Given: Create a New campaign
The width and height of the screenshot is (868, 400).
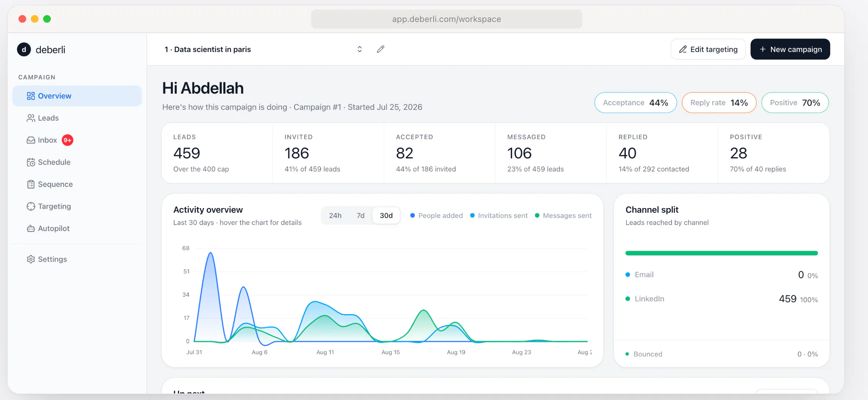Looking at the screenshot, I should point(790,49).
